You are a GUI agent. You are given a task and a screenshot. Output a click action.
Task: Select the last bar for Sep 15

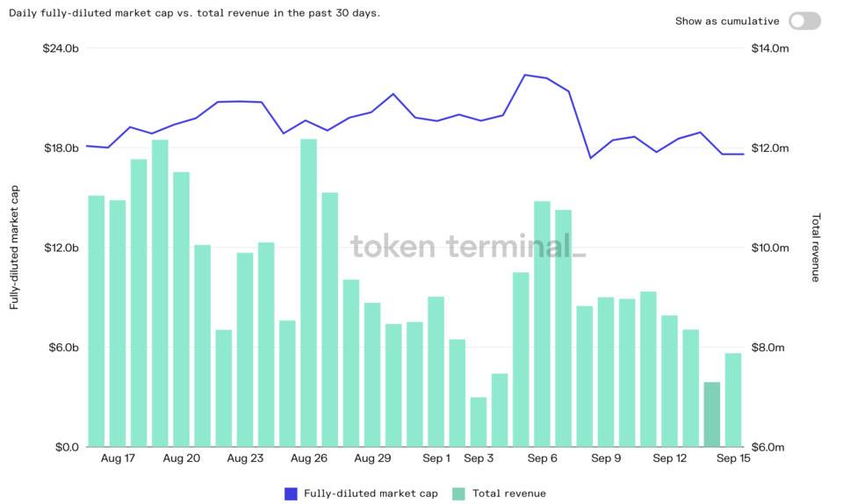tap(732, 400)
